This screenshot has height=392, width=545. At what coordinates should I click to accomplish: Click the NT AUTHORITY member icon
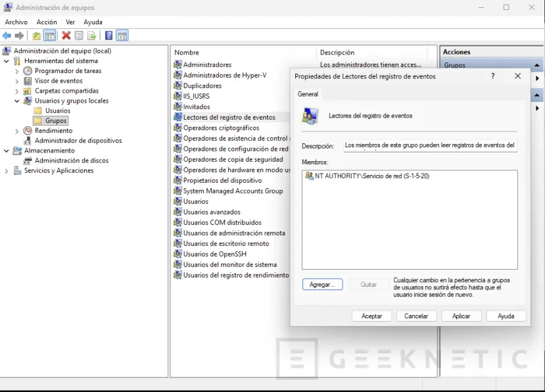point(309,176)
